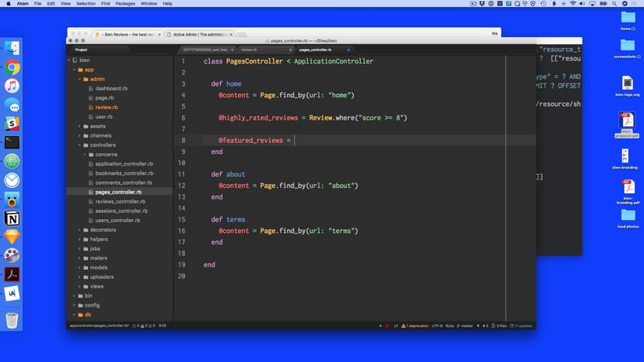Place cursor after @featured_reviews = on line 8

coord(295,141)
